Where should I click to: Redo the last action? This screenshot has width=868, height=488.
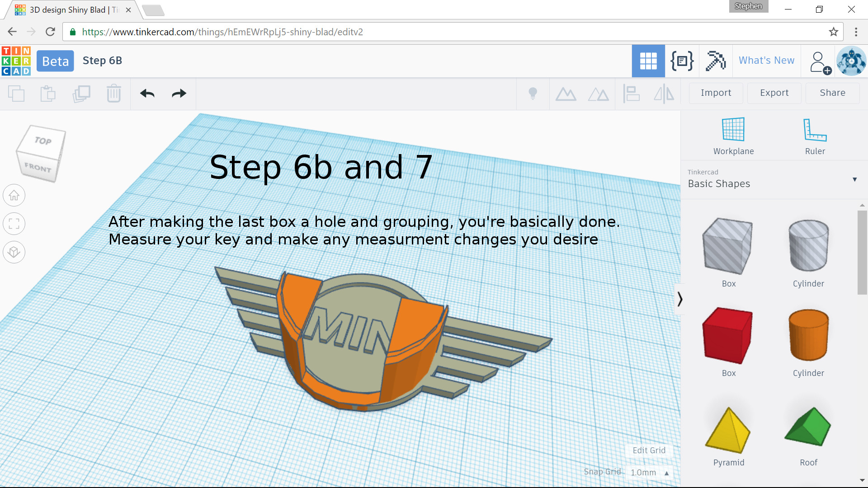(x=179, y=94)
